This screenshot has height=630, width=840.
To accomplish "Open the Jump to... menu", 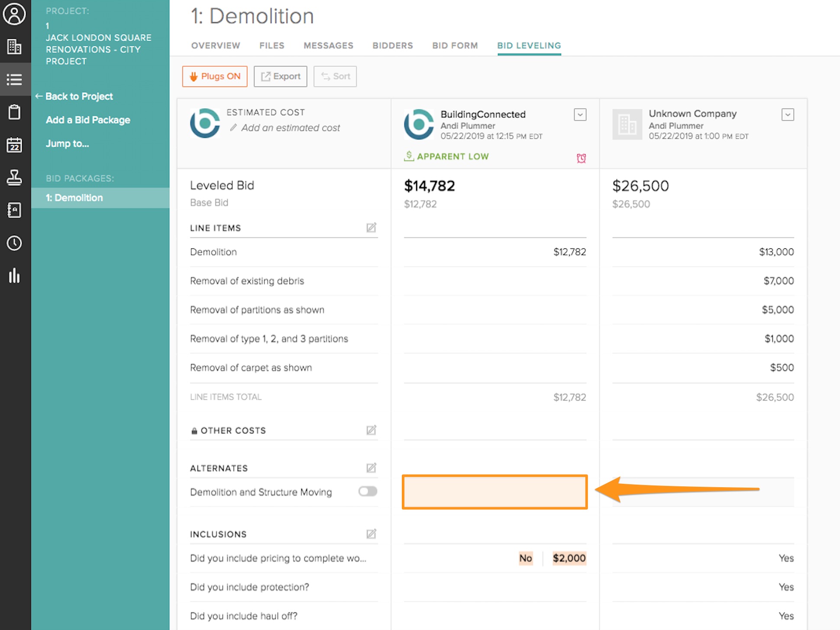I will pyautogui.click(x=68, y=144).
